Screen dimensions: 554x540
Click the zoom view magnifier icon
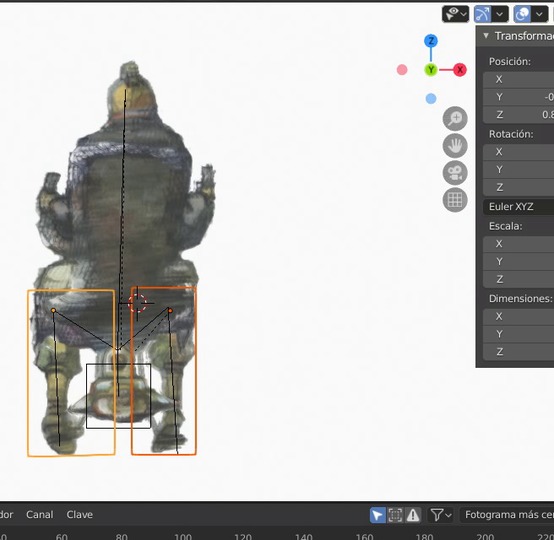pos(455,118)
